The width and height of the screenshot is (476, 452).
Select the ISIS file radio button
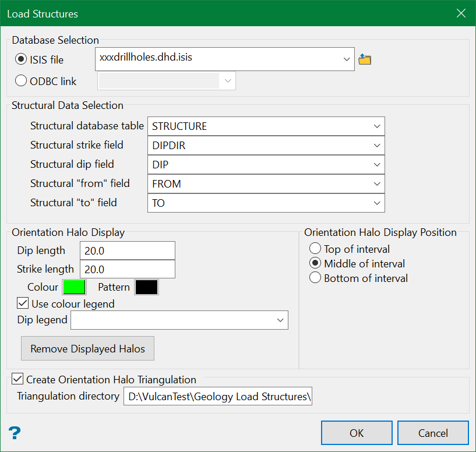click(x=22, y=60)
